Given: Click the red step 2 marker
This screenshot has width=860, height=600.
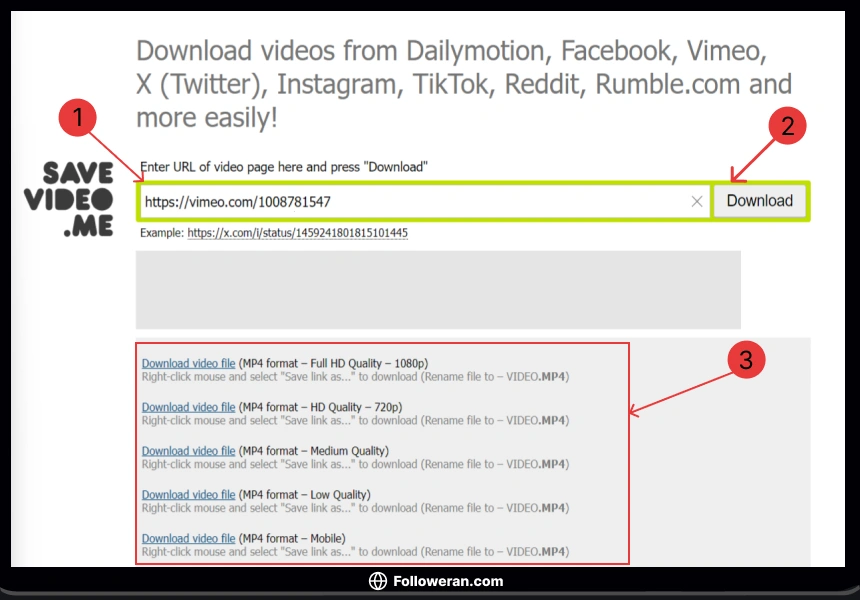Looking at the screenshot, I should tap(787, 127).
